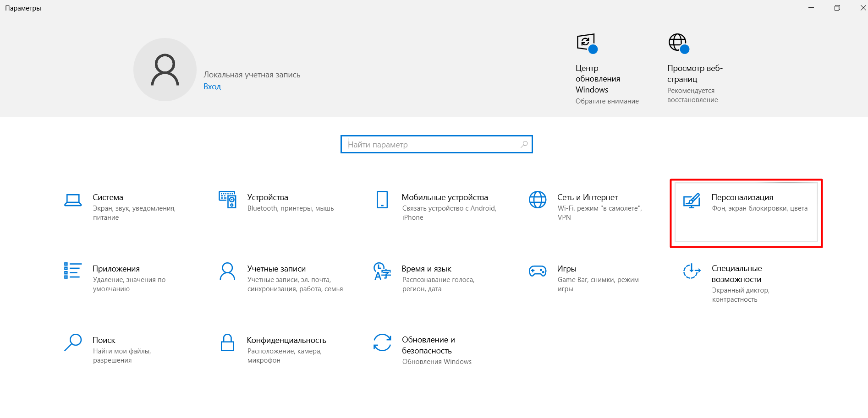Click 'Game Bar, снимки, режим игры' text
Viewport: 868px width, 418px height.
[598, 284]
